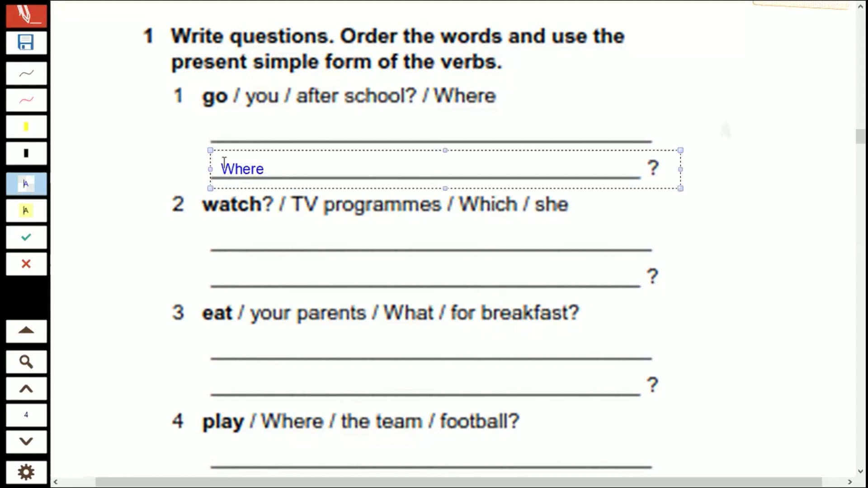Select the black freehand pen tool
This screenshot has height=488, width=868.
point(26,73)
